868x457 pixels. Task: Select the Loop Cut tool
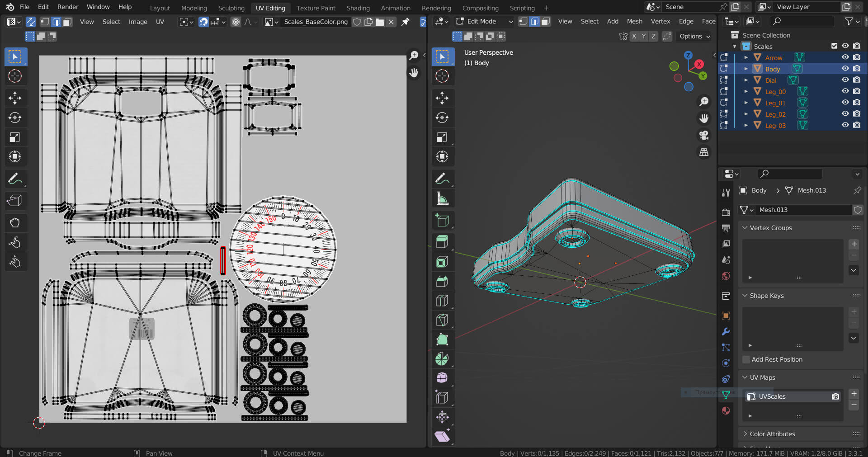pos(442,301)
